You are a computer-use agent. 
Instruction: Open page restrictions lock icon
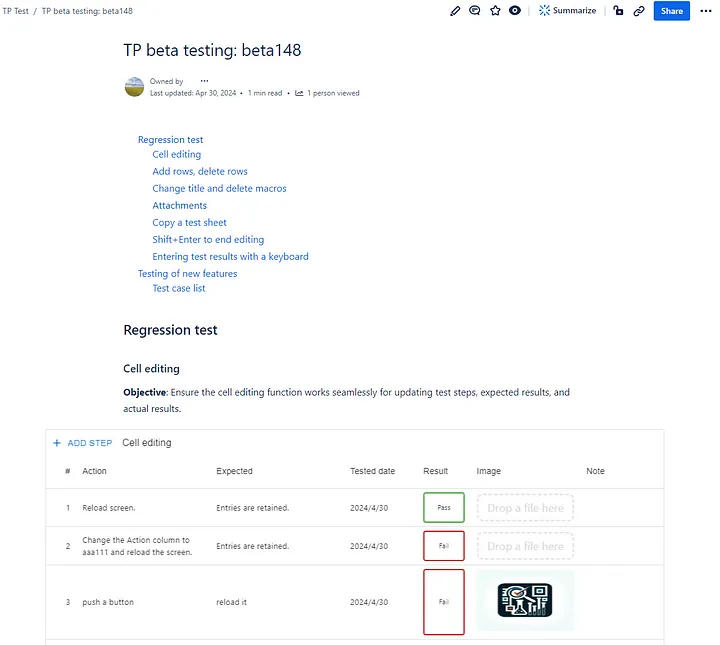click(618, 11)
